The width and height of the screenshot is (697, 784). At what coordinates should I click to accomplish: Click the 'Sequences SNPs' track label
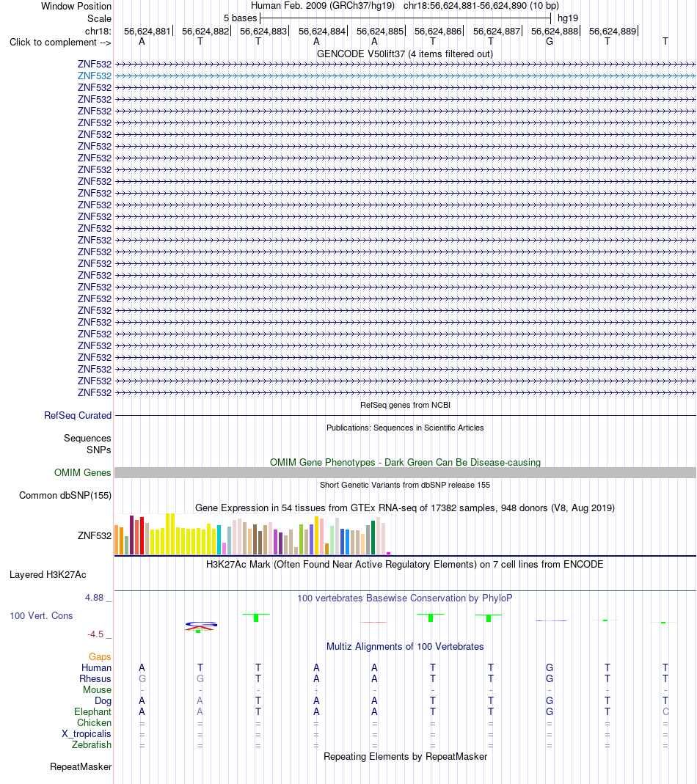coord(87,444)
